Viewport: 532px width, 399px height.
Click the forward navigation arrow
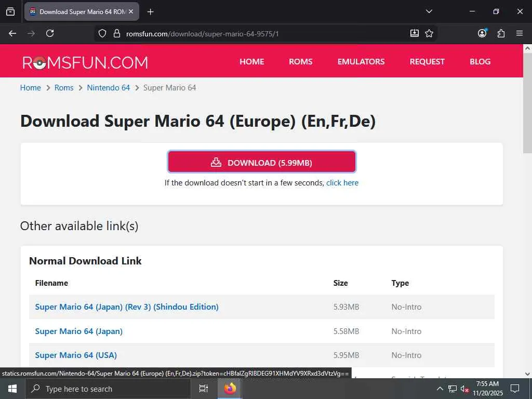click(31, 33)
